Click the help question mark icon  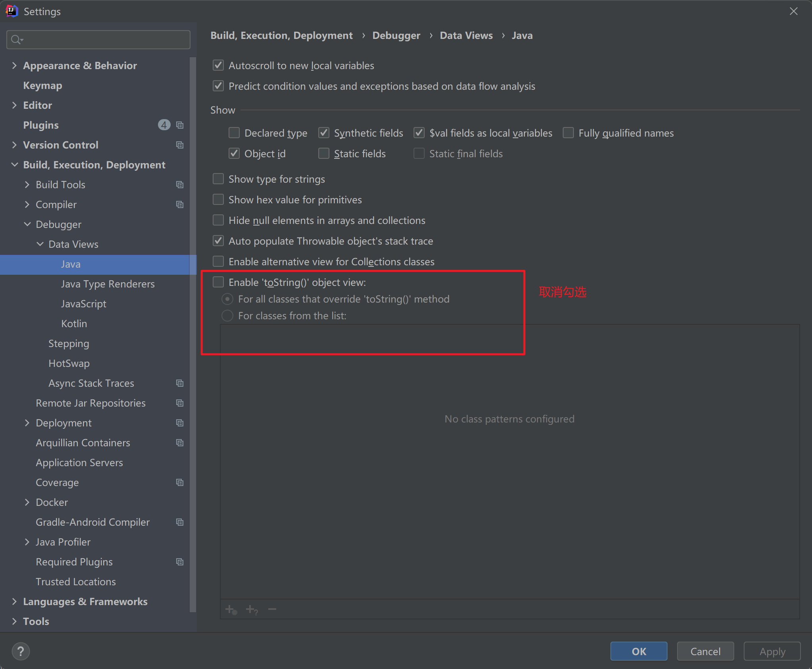21,651
